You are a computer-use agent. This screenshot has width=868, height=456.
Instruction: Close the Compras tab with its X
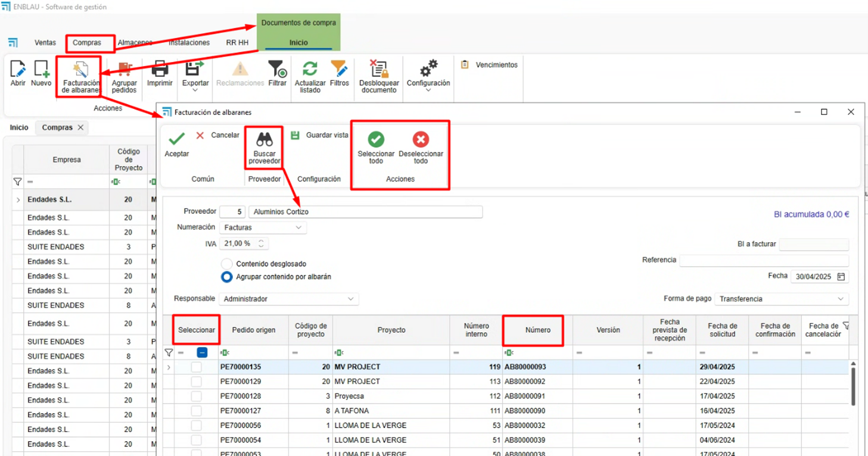coord(80,127)
